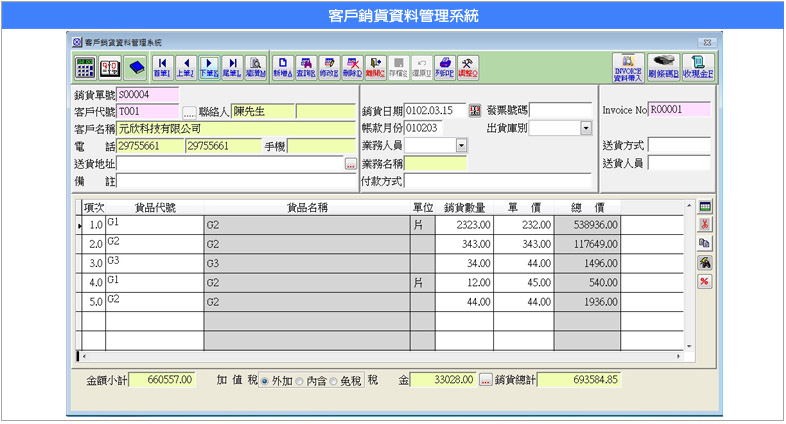Open customer lookup next to 客戶代號

coord(188,112)
